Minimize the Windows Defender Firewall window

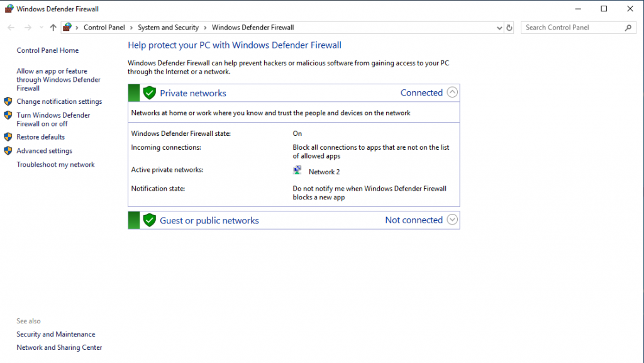coord(578,9)
